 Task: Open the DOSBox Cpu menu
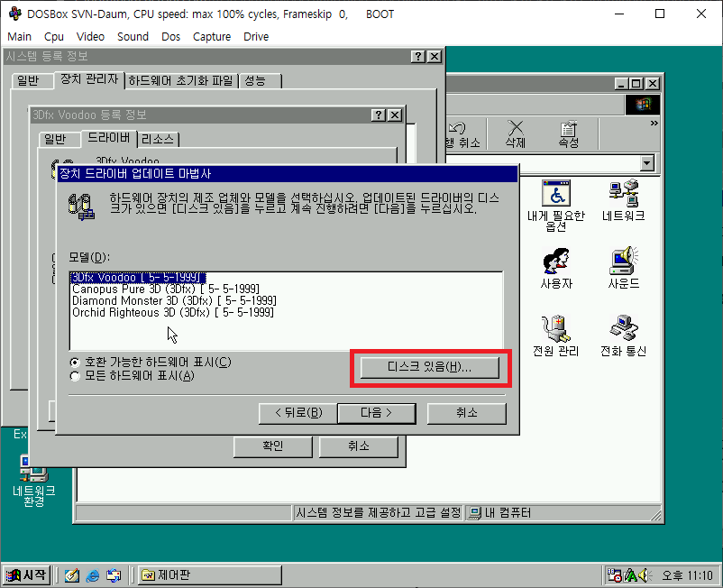54,36
